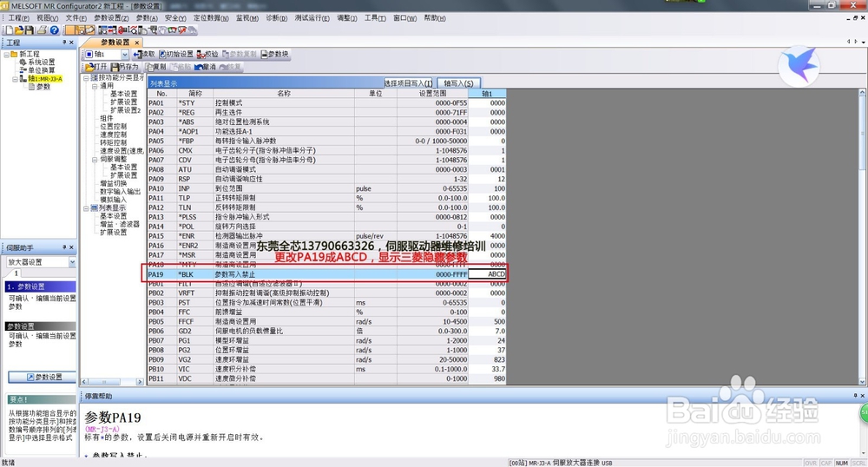
Task: Click the Copy (复制) toolbar button
Action: 155,66
